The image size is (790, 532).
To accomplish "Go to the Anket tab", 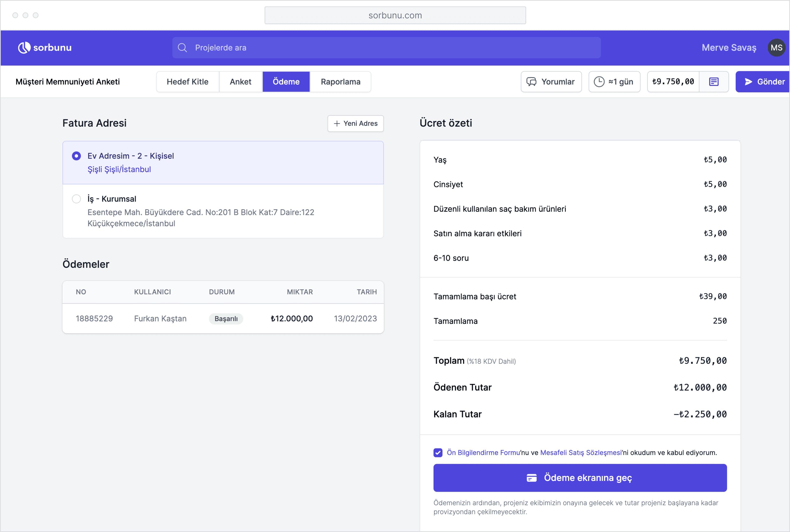I will tap(240, 82).
